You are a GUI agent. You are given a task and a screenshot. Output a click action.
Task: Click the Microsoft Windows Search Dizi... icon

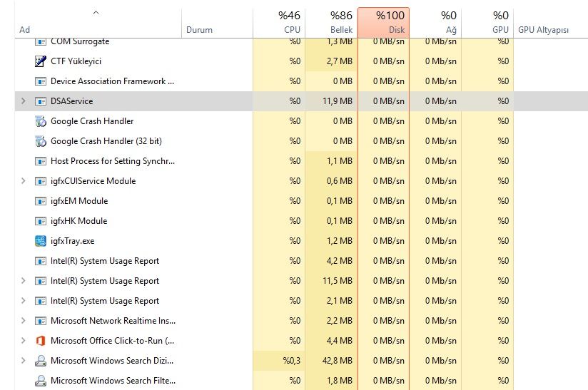click(41, 361)
